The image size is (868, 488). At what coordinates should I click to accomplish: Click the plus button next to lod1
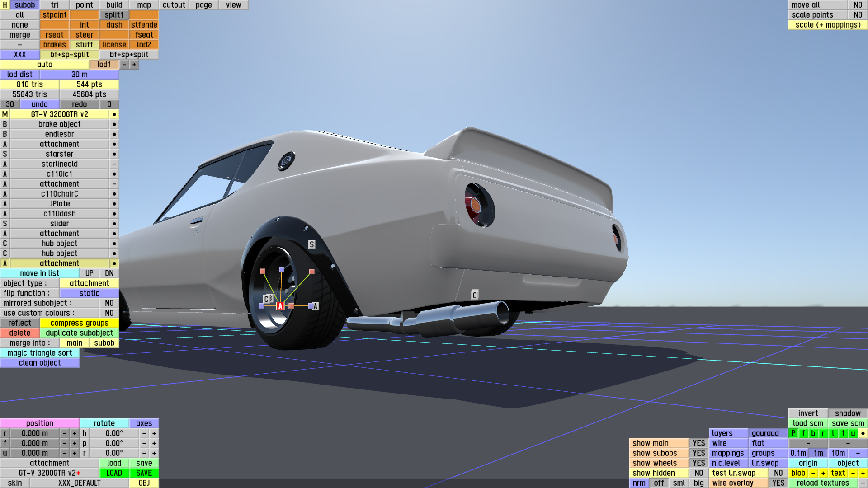point(134,65)
